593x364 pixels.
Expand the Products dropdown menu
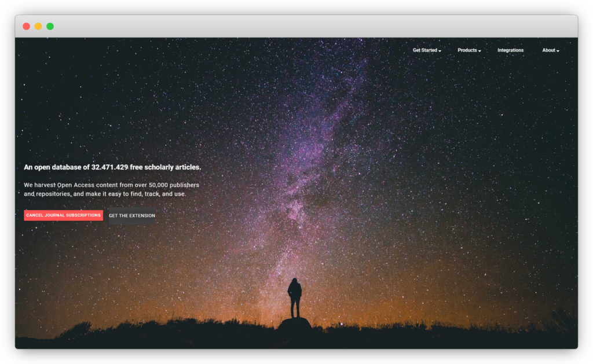469,50
